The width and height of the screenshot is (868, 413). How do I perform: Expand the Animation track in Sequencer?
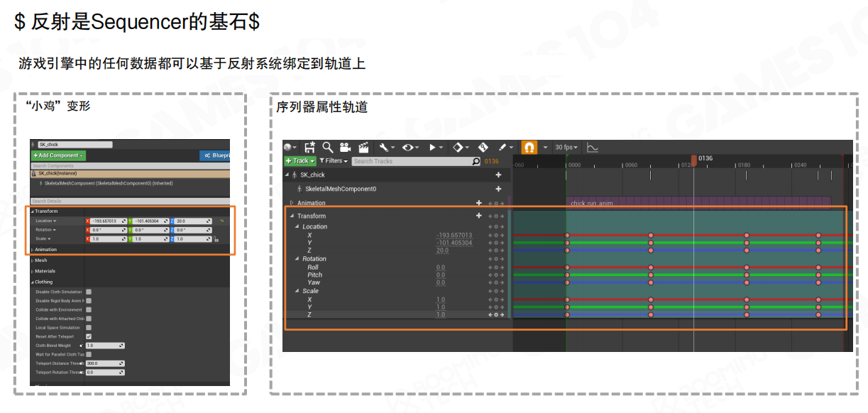pyautogui.click(x=292, y=203)
